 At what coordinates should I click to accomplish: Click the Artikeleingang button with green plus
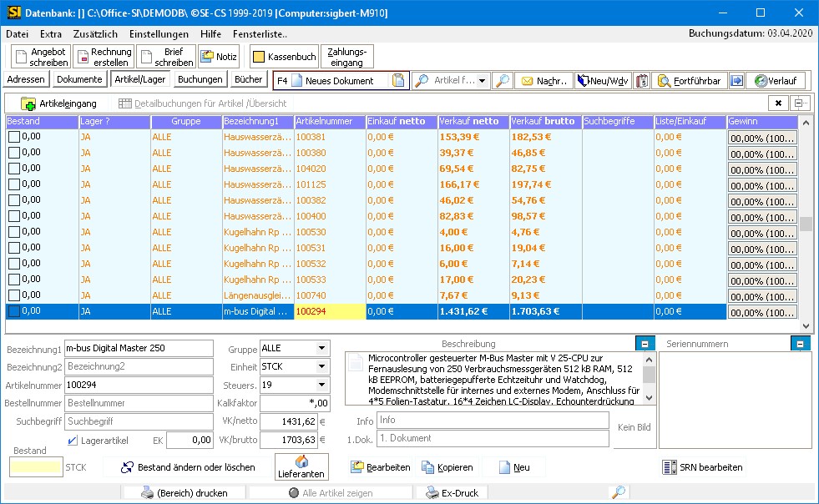click(x=58, y=103)
